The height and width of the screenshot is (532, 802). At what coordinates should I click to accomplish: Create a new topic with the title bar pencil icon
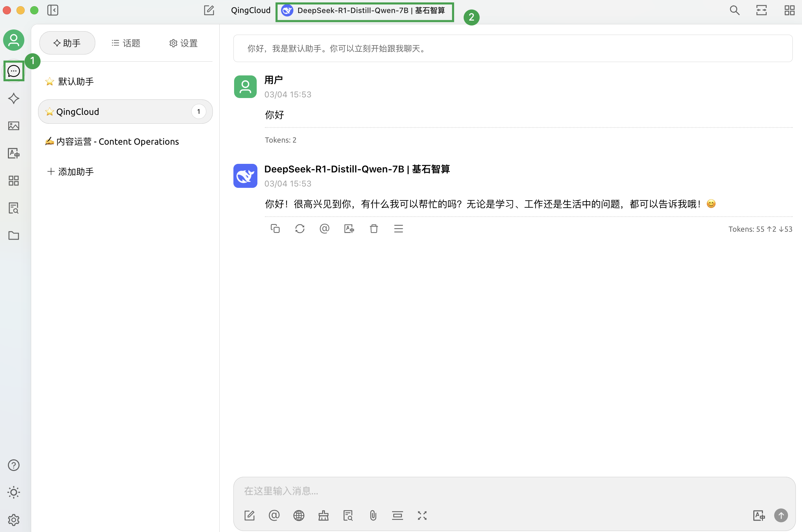click(x=209, y=10)
